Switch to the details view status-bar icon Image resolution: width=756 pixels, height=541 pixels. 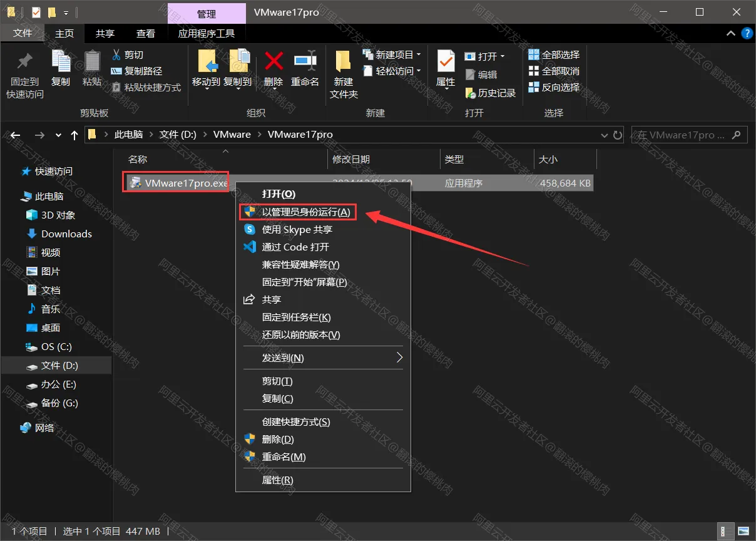pos(725,531)
